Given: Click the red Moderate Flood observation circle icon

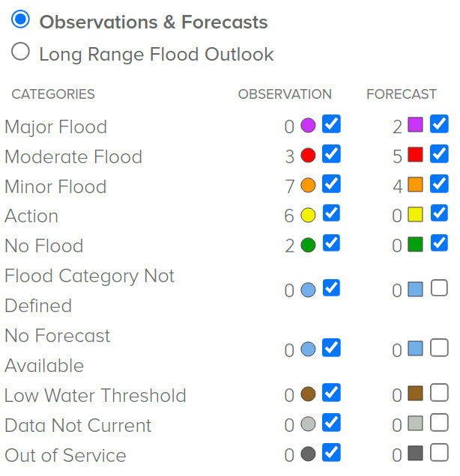Looking at the screenshot, I should pos(308,155).
